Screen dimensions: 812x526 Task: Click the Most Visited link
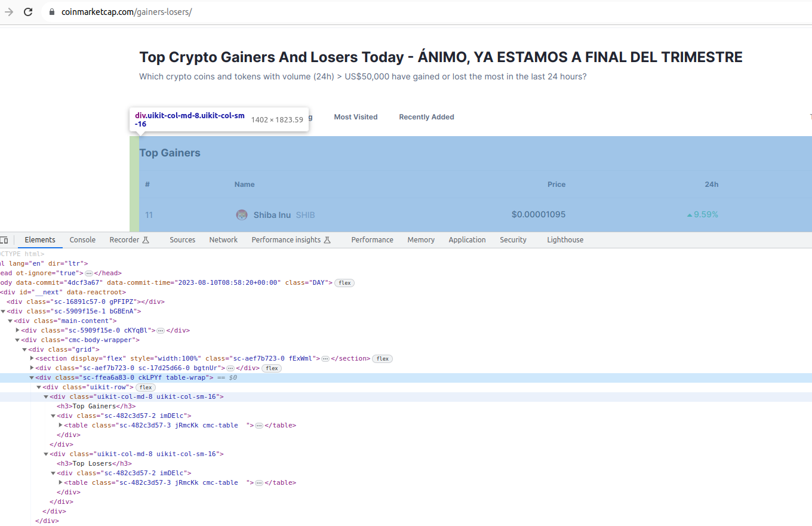[355, 117]
